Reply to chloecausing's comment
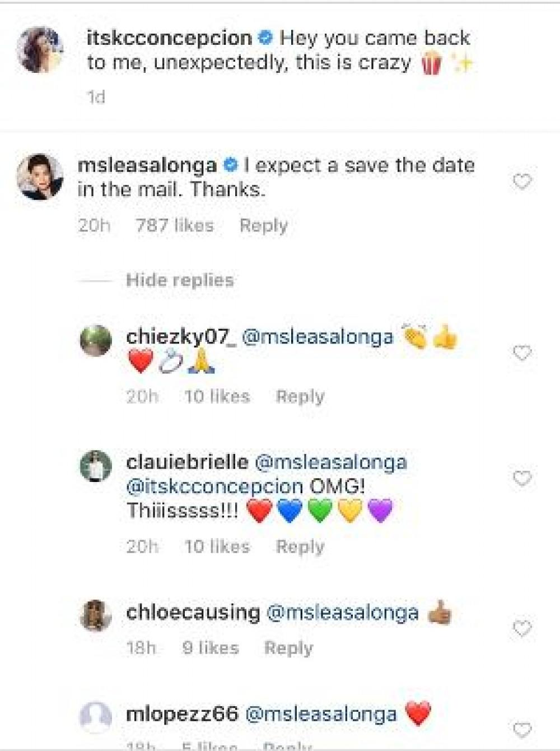 click(288, 648)
